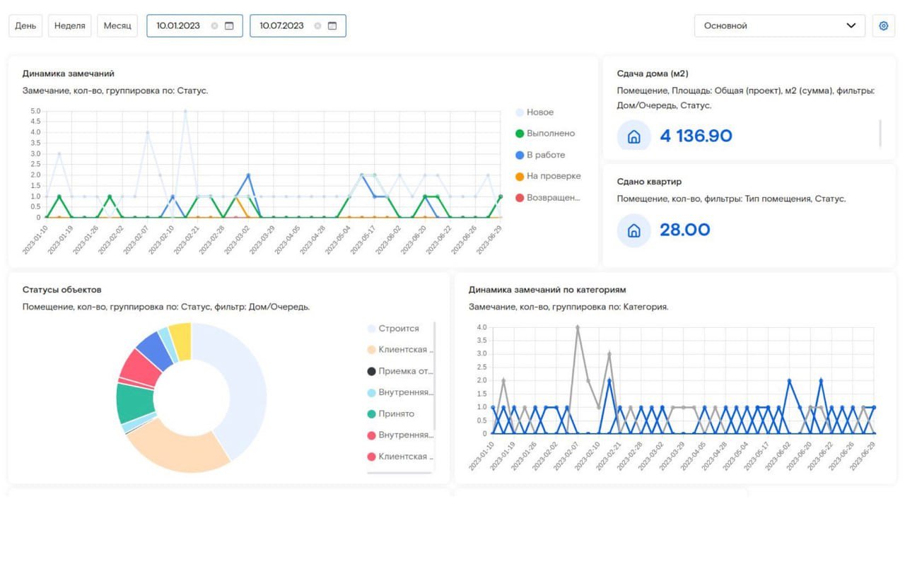Hide the В работе series
This screenshot has height=588, width=905.
(545, 155)
